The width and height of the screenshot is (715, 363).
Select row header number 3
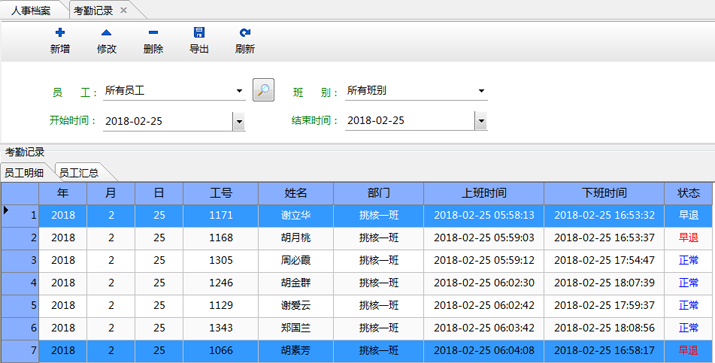20,261
